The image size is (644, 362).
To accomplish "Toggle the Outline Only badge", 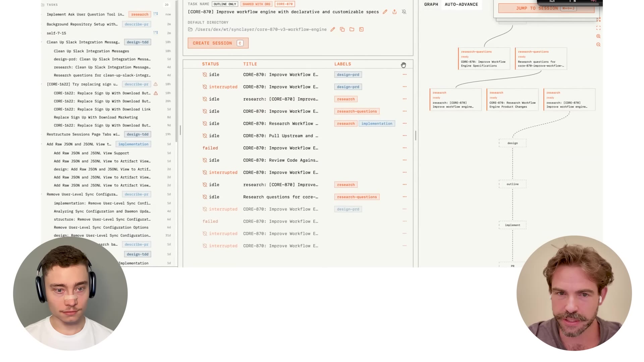I will [x=225, y=4].
